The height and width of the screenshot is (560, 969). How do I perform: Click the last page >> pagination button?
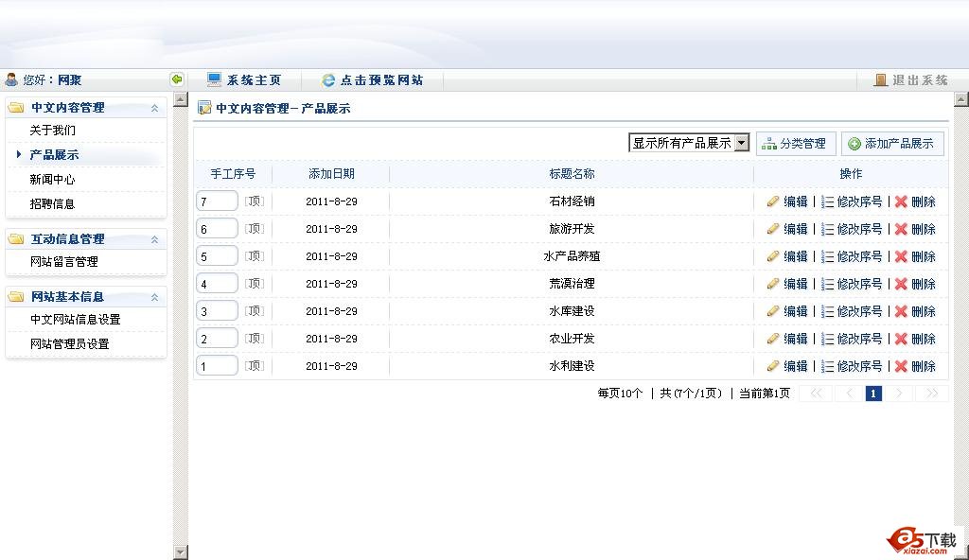click(932, 394)
